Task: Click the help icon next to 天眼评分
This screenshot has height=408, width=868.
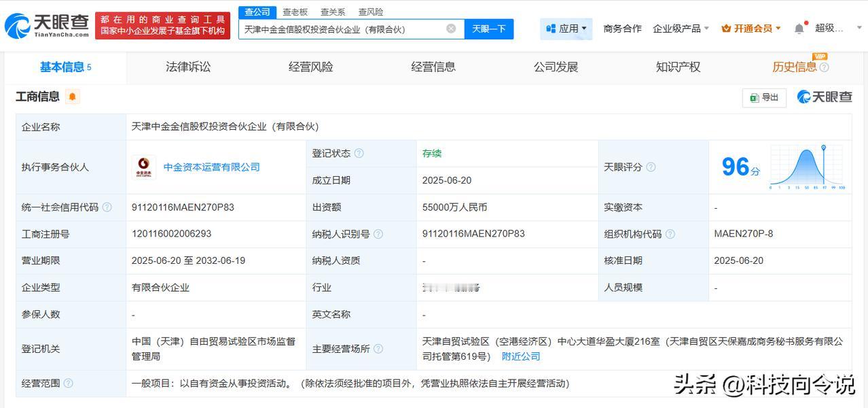Action: [651, 167]
